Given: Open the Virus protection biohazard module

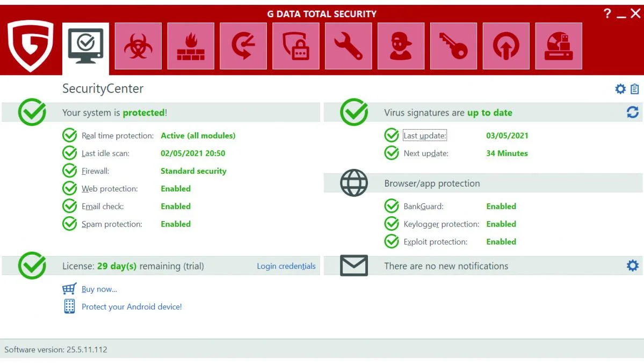Looking at the screenshot, I should [138, 46].
